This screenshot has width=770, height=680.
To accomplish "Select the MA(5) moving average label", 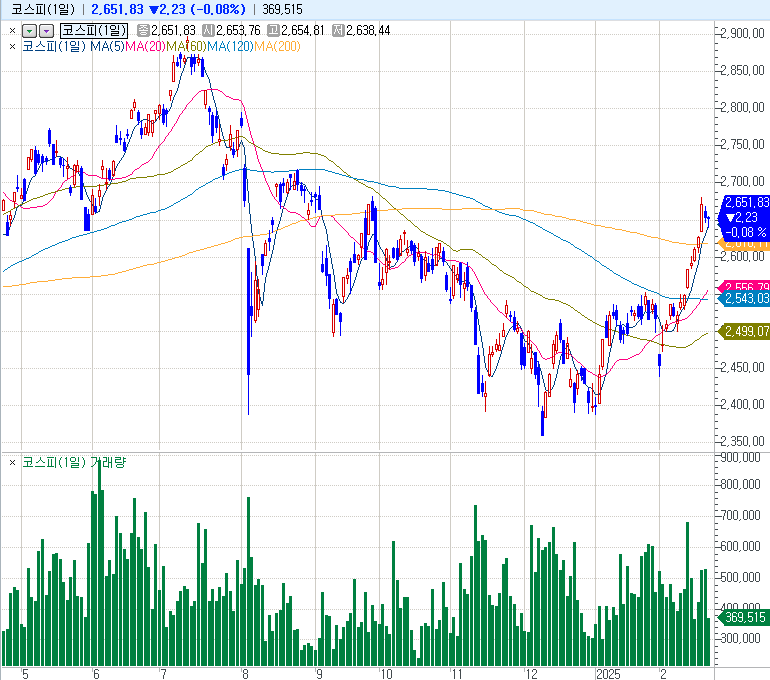I will click(x=108, y=47).
